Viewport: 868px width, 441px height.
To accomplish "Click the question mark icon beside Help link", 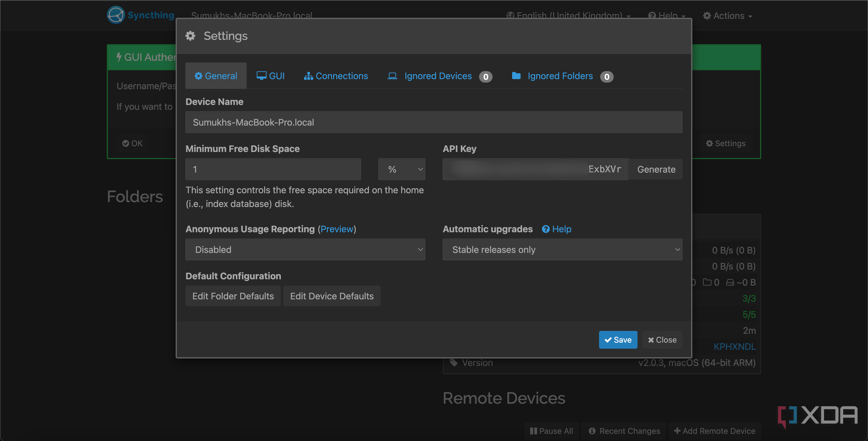I will [x=546, y=229].
